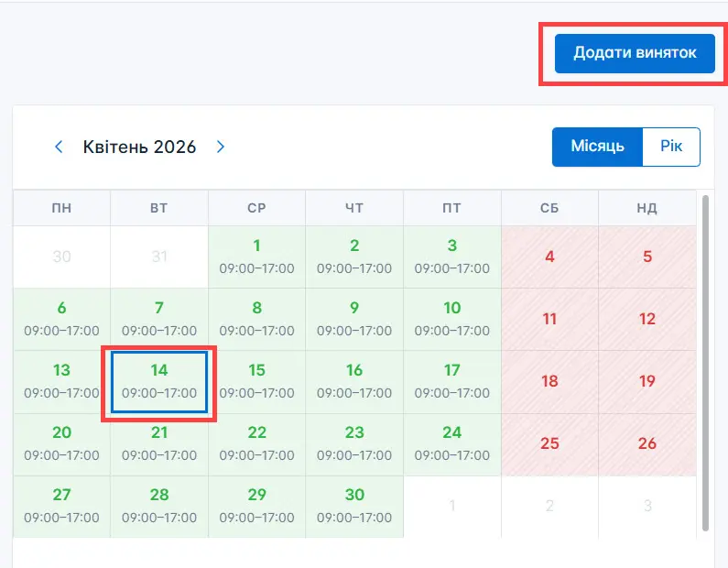Image resolution: width=728 pixels, height=568 pixels.
Task: Select April 1 with 09:00–17:00 hours
Action: point(256,257)
